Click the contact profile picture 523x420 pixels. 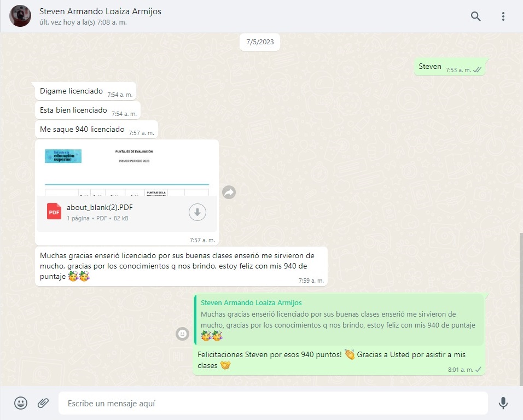point(20,16)
